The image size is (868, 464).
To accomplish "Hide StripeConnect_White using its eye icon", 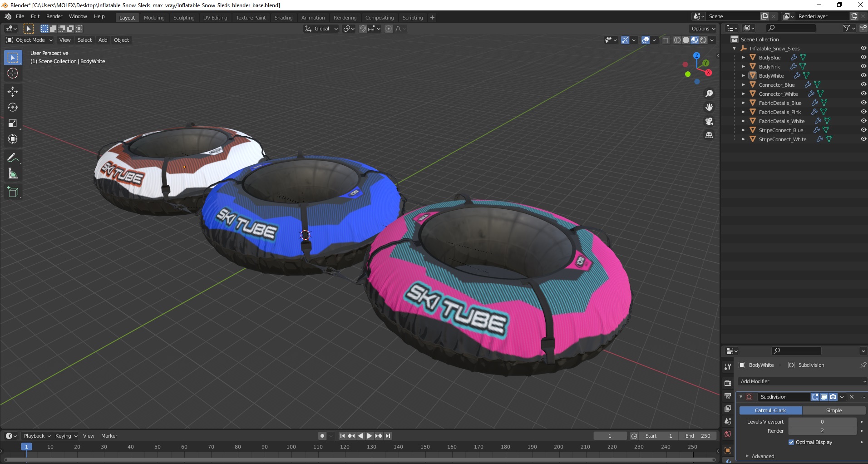I will [863, 139].
